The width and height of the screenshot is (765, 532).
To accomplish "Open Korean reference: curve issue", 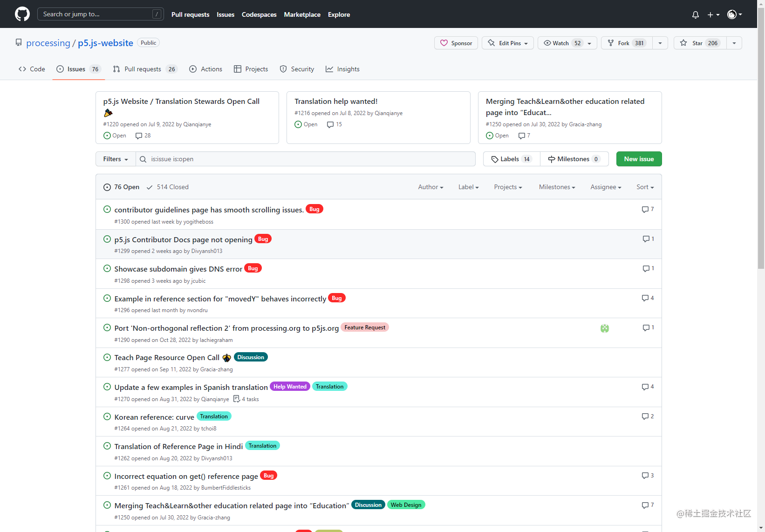I will 154,417.
